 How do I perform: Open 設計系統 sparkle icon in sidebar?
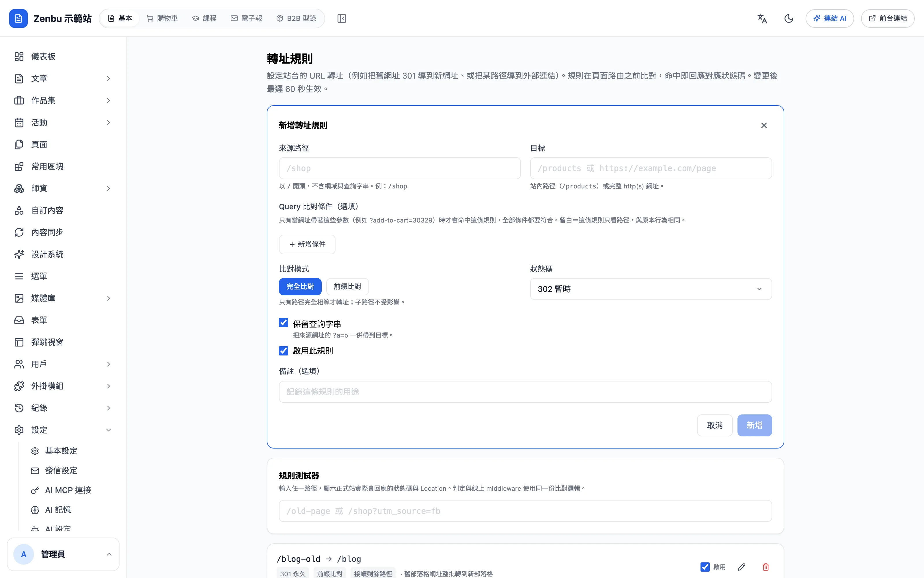(x=19, y=254)
